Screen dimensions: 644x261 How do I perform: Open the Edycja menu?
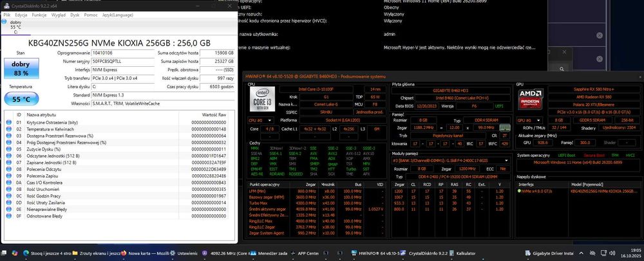click(21, 15)
